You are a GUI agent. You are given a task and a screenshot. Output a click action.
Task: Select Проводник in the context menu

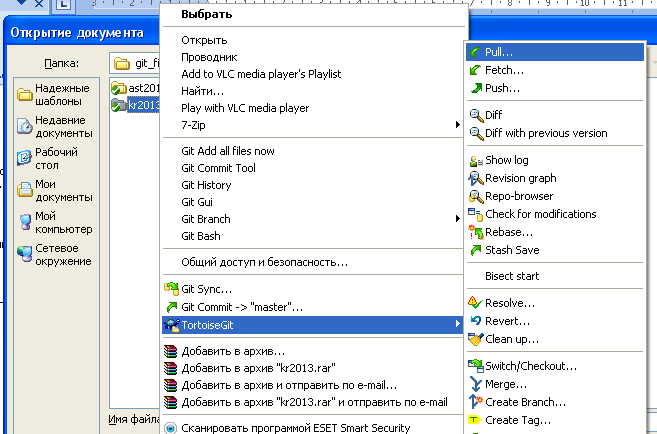click(x=313, y=57)
